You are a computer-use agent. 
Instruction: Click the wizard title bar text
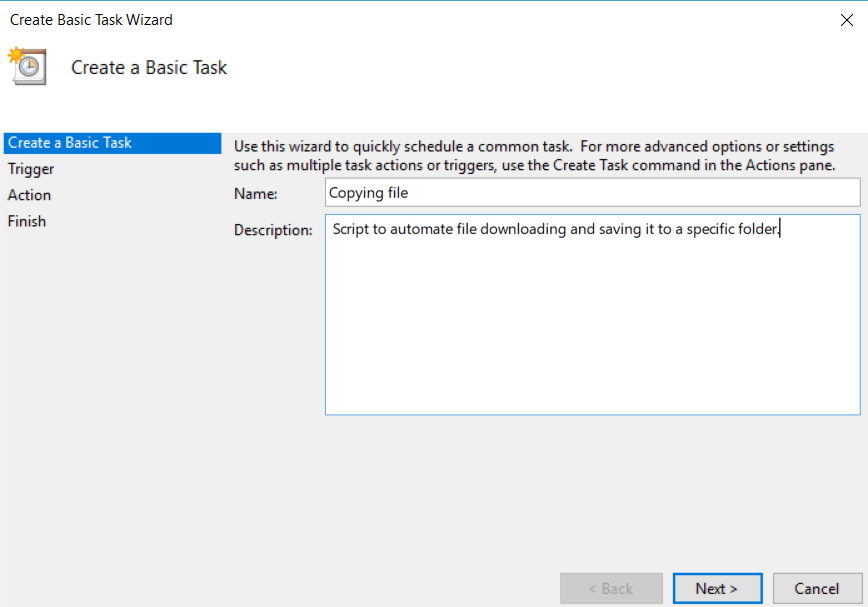(91, 19)
